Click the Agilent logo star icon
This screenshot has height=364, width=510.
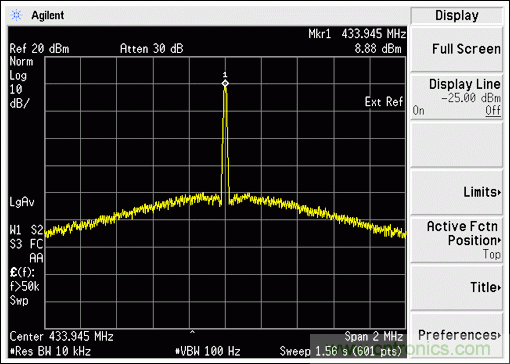pyautogui.click(x=16, y=15)
